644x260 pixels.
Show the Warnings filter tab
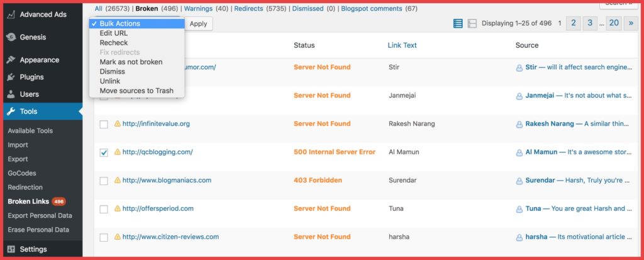point(197,9)
